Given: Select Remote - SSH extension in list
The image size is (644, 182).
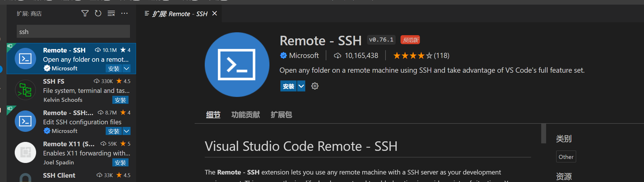Looking at the screenshot, I should (71, 59).
